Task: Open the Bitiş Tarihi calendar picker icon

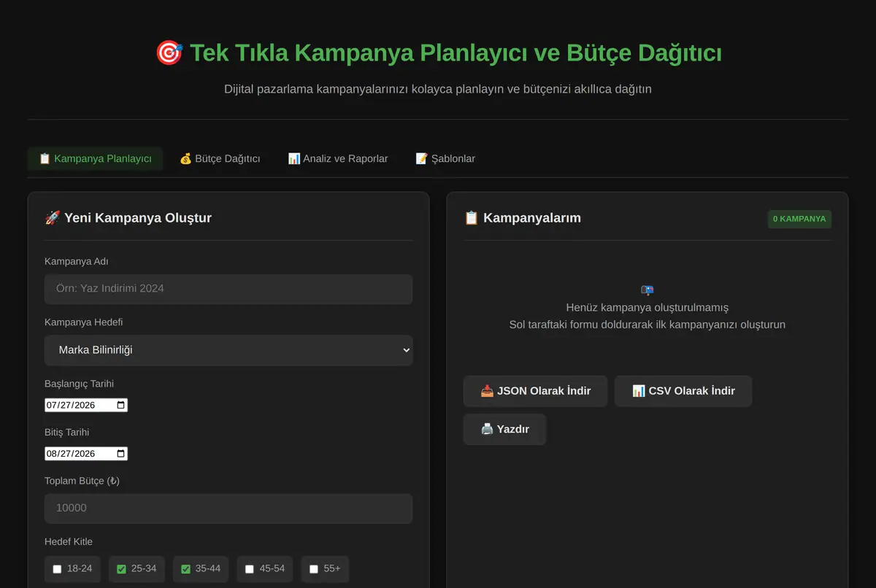Action: [x=121, y=454]
